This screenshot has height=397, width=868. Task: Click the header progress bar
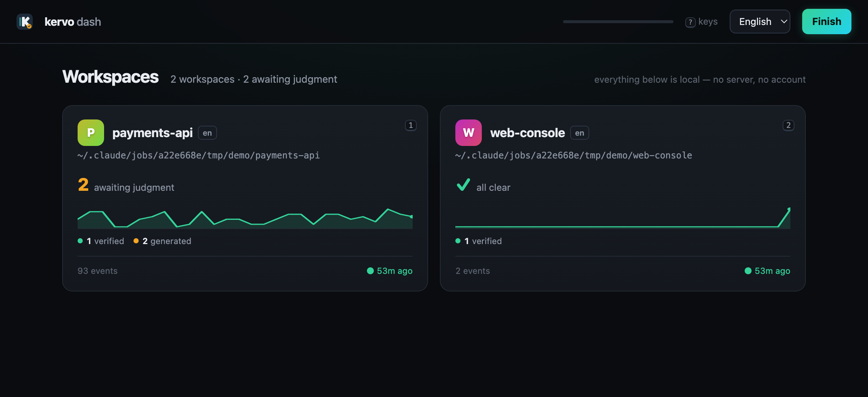618,22
